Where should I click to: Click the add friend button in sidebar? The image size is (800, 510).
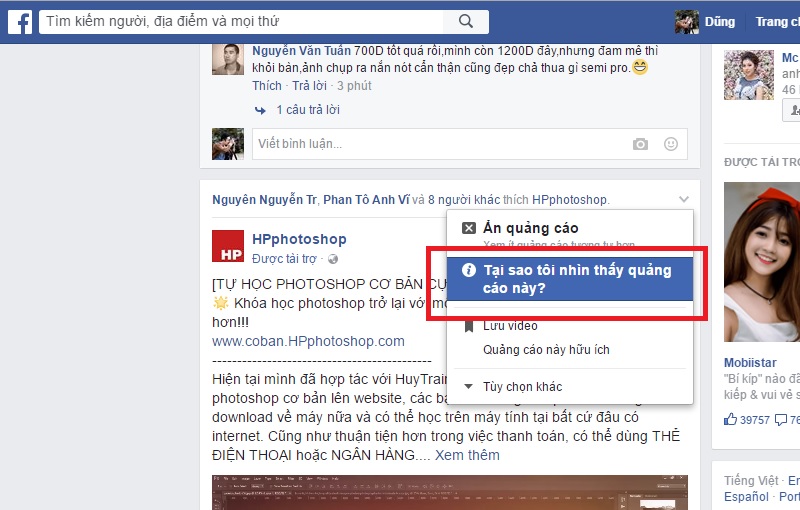pos(791,110)
